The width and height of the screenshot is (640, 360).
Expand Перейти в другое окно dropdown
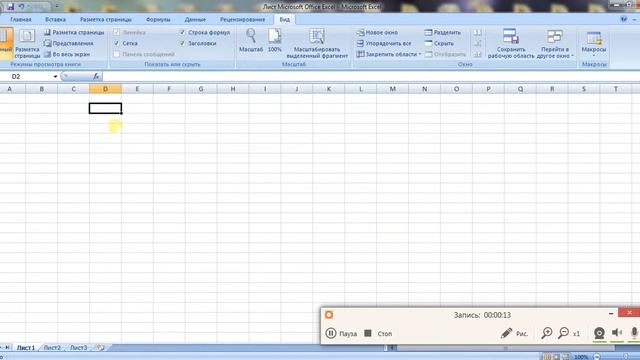pyautogui.click(x=555, y=43)
